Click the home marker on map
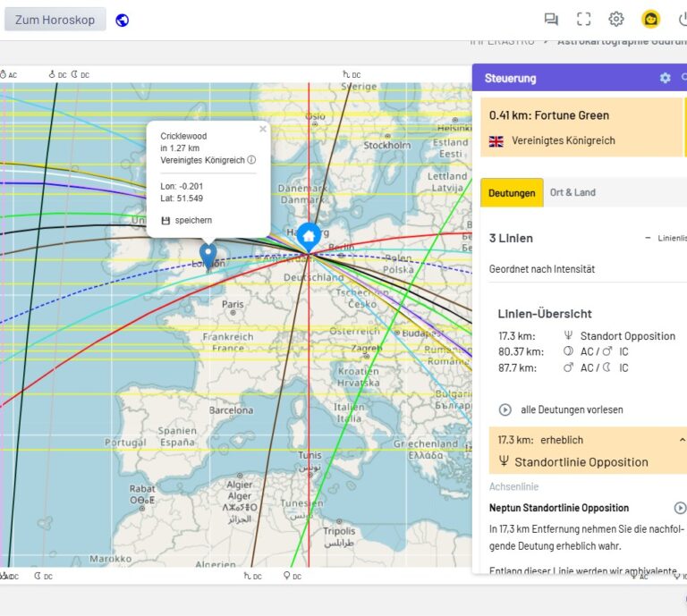The width and height of the screenshot is (687, 616). [x=309, y=236]
